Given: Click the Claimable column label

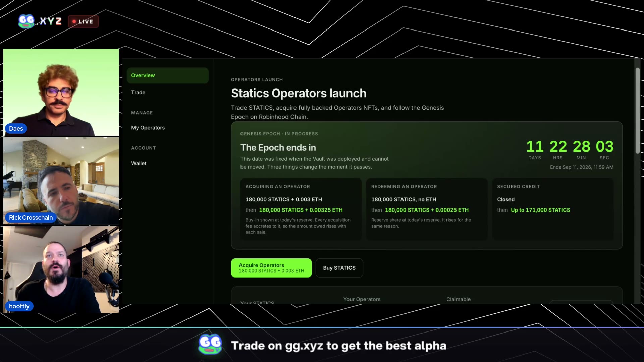Looking at the screenshot, I should 458,299.
